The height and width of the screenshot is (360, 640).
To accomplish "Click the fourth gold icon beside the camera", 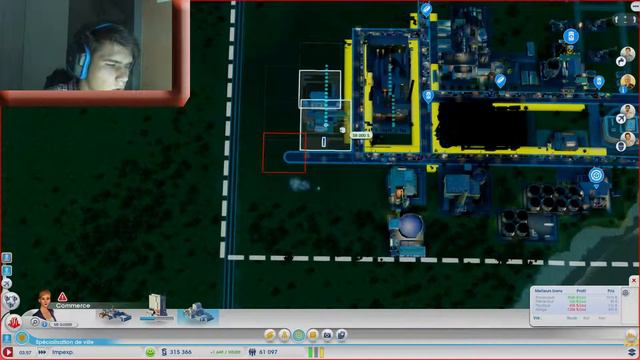I will (x=313, y=335).
